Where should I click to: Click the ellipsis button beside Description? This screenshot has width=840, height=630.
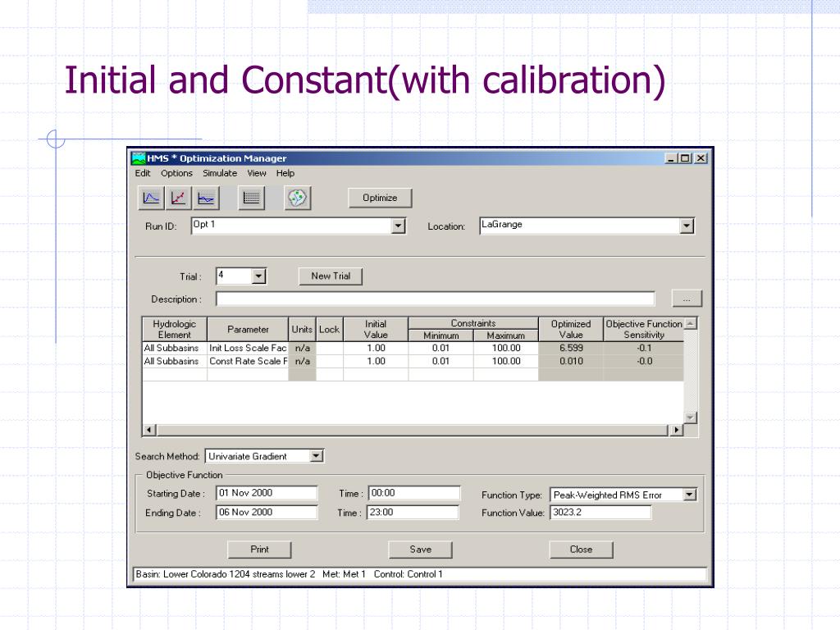tap(687, 299)
